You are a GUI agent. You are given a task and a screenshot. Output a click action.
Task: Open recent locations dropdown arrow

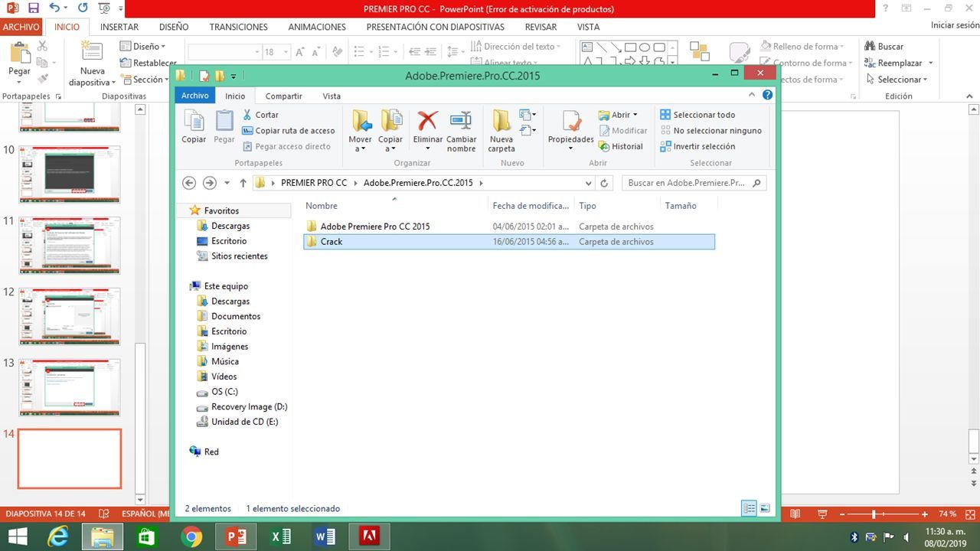tap(227, 184)
